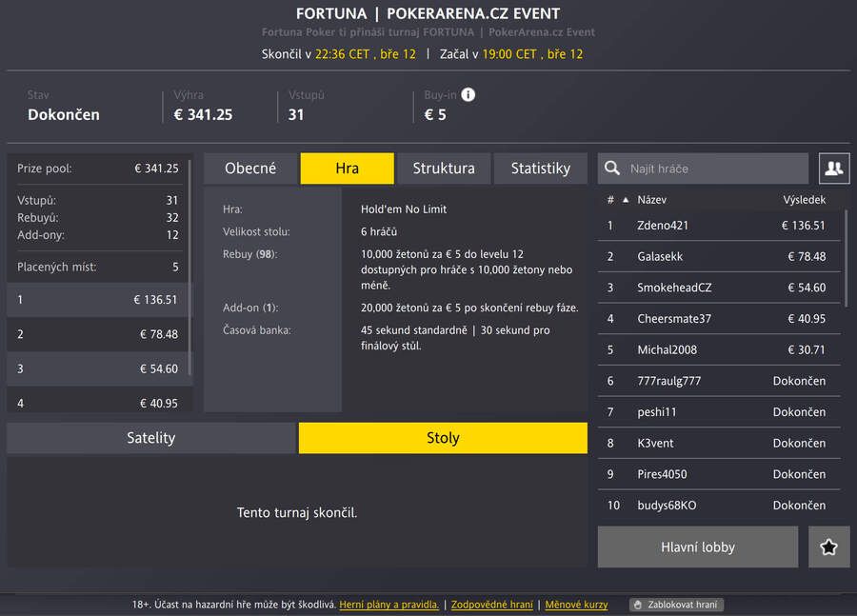Select player Zdeno421 row
This screenshot has height=616, width=857.
coord(719,226)
